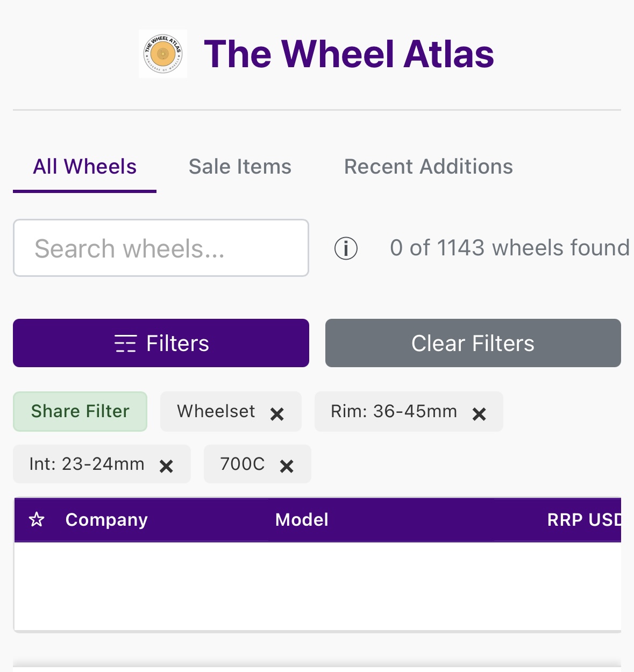Sort by the Model column header

pos(302,519)
